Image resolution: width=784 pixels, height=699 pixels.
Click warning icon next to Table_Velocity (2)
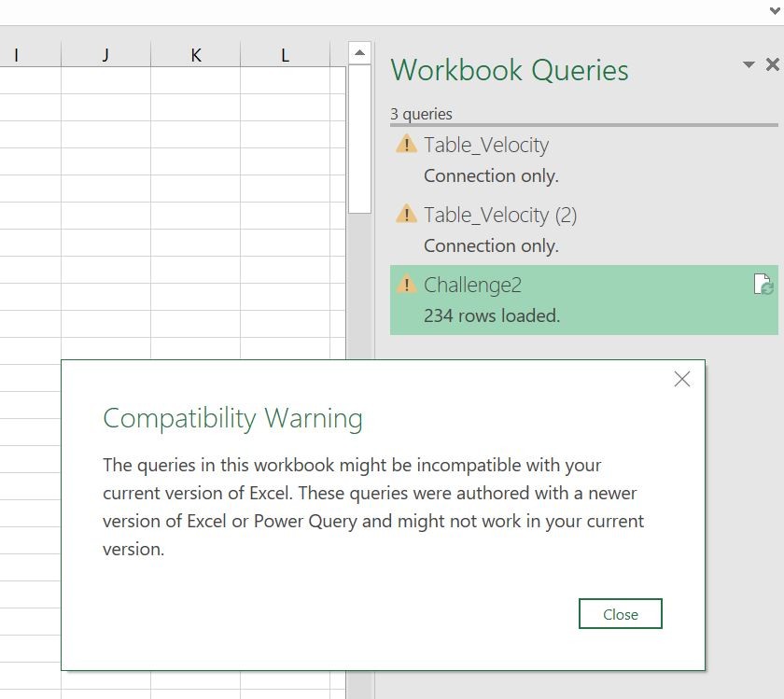click(406, 214)
